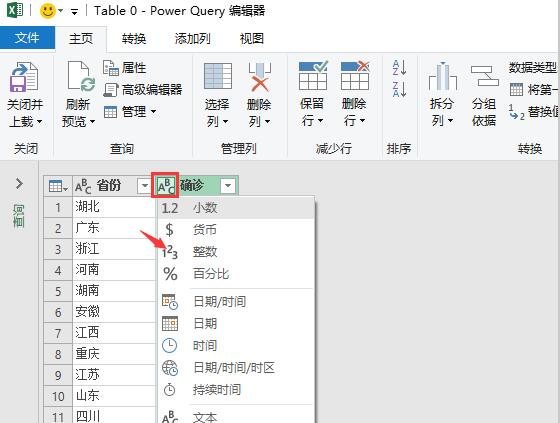
Task: Select row number 5 header
Action: tap(58, 291)
